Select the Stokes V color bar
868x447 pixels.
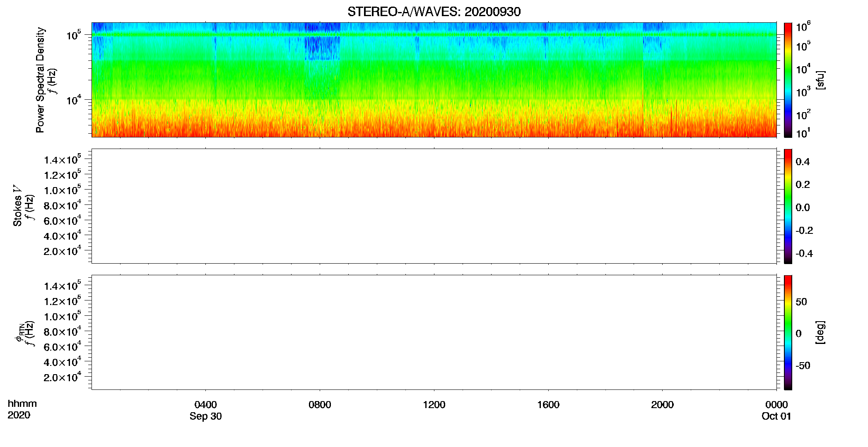click(x=788, y=206)
